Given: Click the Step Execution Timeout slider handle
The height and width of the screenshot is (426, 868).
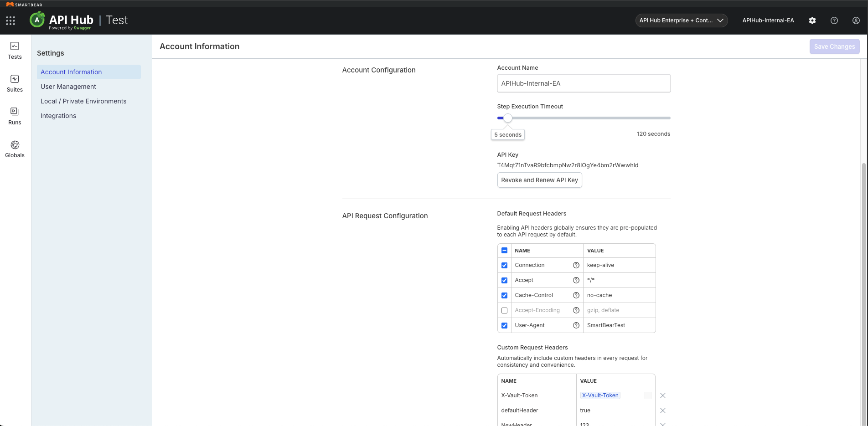Looking at the screenshot, I should pyautogui.click(x=508, y=118).
